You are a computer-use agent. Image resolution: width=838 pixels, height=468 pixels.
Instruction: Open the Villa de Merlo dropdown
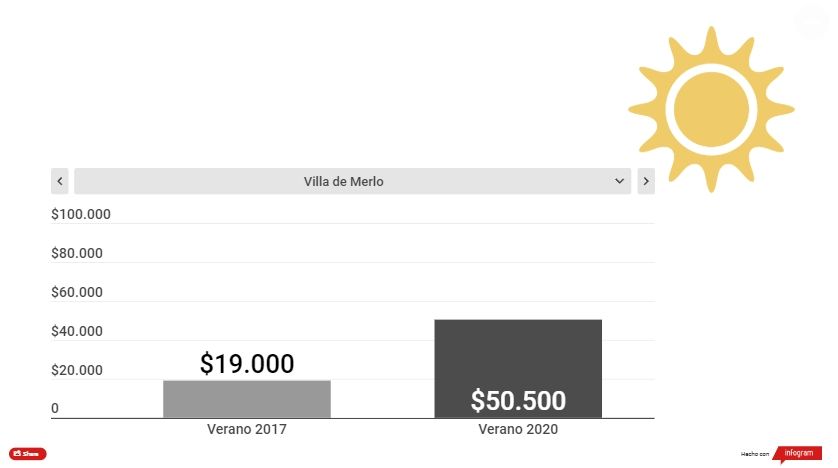[x=352, y=181]
